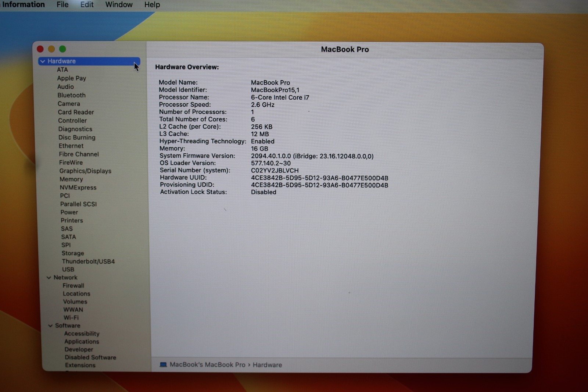This screenshot has height=392, width=588.
Task: Select Camera in the sidebar
Action: click(69, 104)
